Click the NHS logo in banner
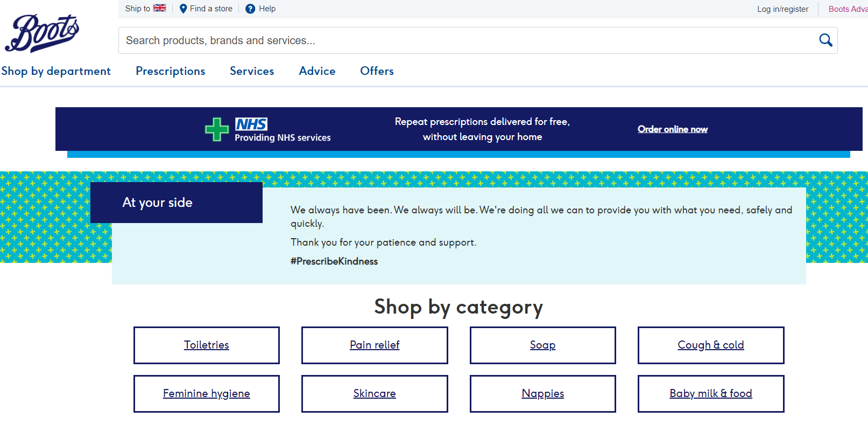The image size is (868, 424). (251, 124)
